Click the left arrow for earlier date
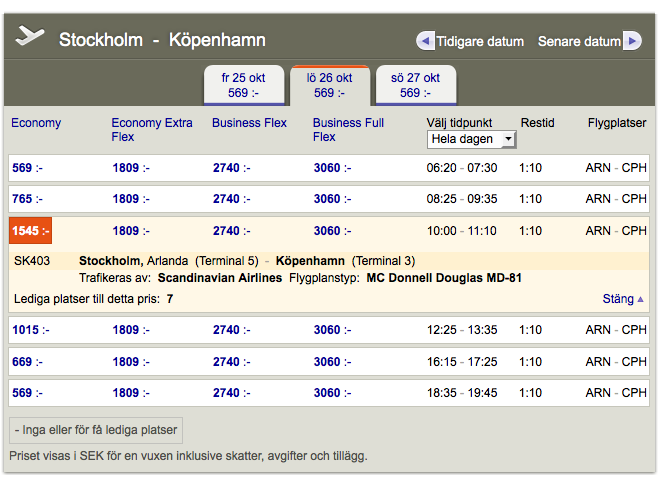 (425, 41)
